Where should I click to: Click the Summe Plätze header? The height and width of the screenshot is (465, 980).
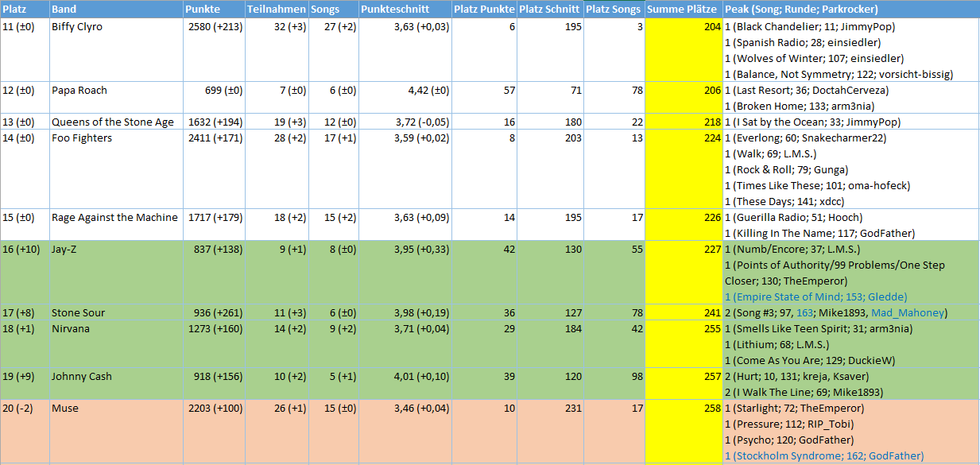(x=684, y=9)
